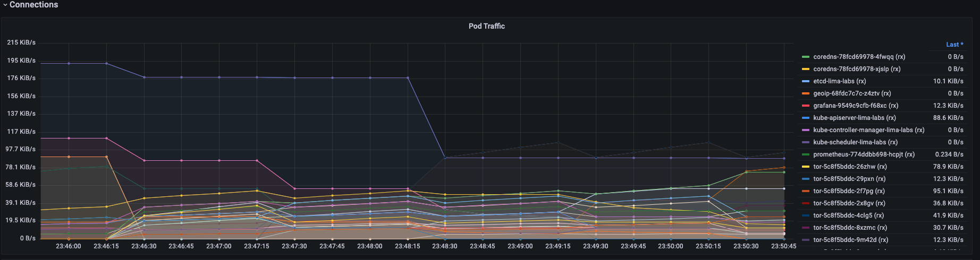Change tor-5c8f5bddc-9m42d swatch color
The height and width of the screenshot is (260, 980).
coord(806,240)
